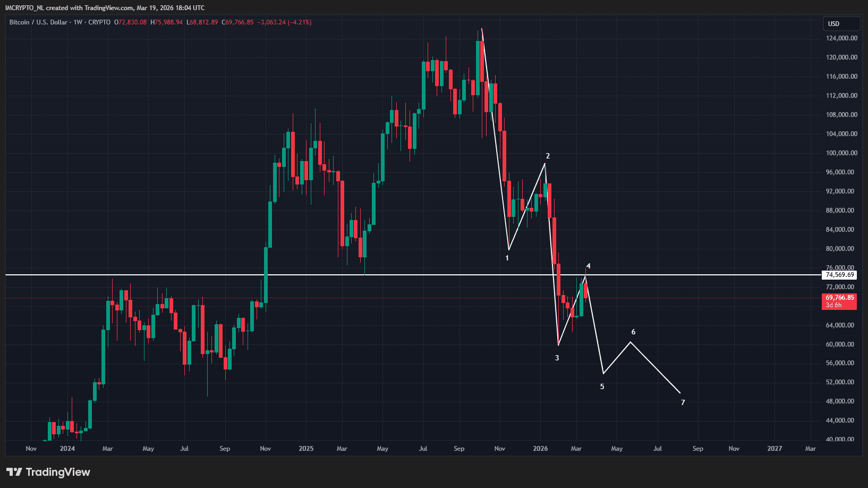Image resolution: width=868 pixels, height=488 pixels.
Task: Click the 2027 label on time axis
Action: pos(775,449)
